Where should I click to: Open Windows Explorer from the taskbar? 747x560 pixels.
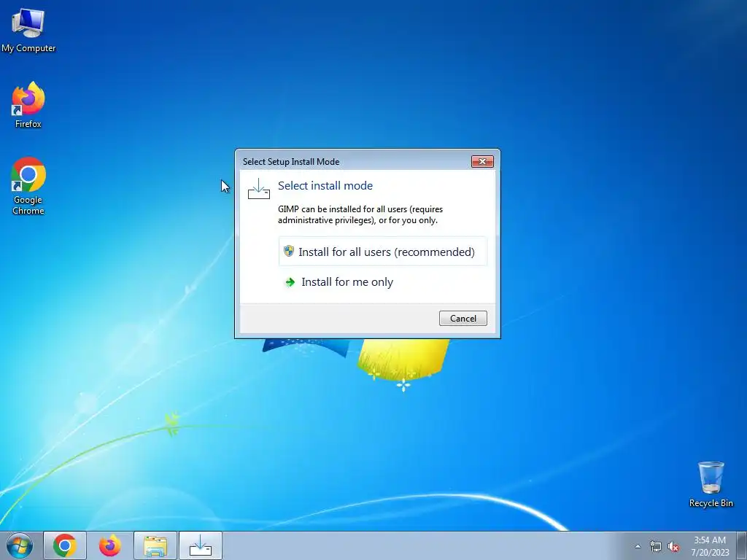pos(155,545)
